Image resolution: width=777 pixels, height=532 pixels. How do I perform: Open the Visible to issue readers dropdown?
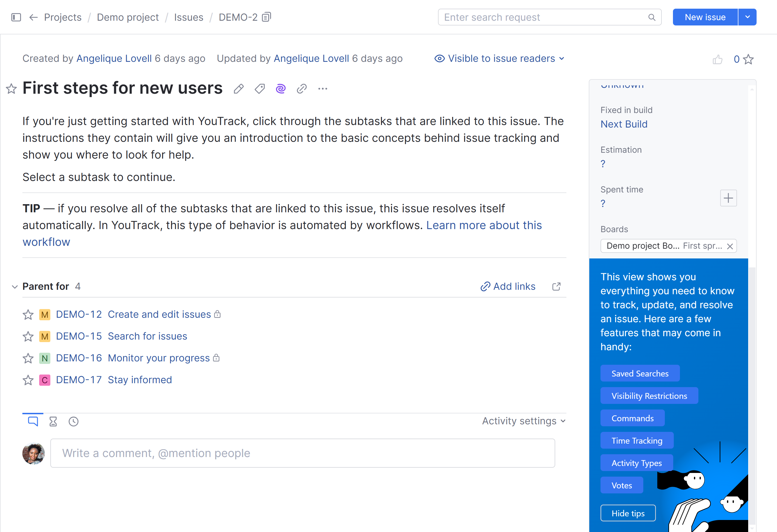(500, 58)
